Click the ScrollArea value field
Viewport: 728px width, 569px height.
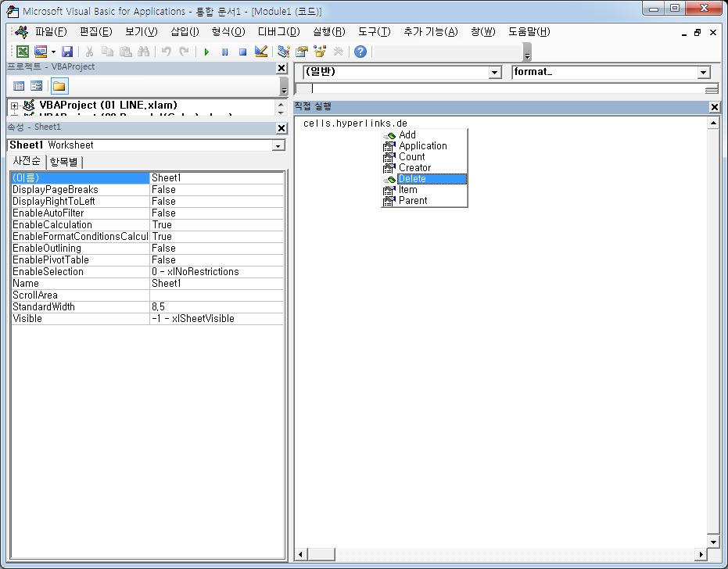click(217, 295)
